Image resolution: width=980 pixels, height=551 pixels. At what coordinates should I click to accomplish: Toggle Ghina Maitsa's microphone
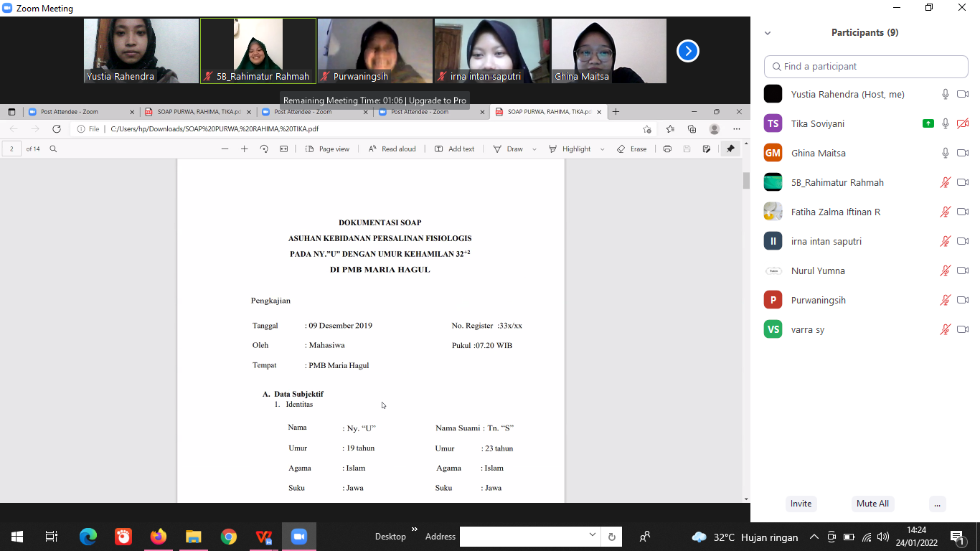tap(946, 153)
